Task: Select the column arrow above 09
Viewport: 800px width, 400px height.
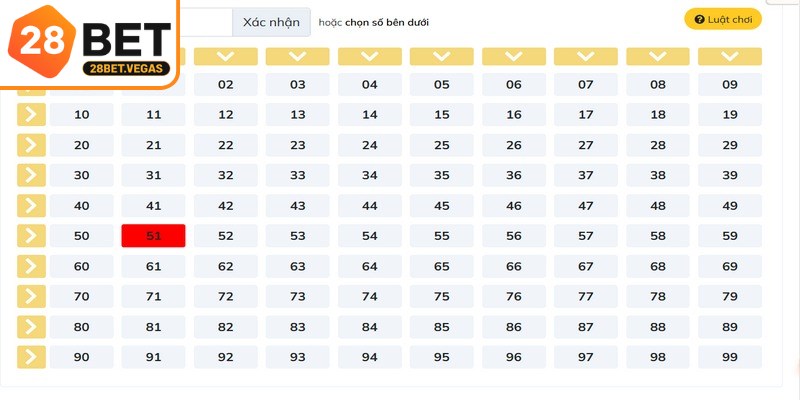Action: pyautogui.click(x=730, y=57)
